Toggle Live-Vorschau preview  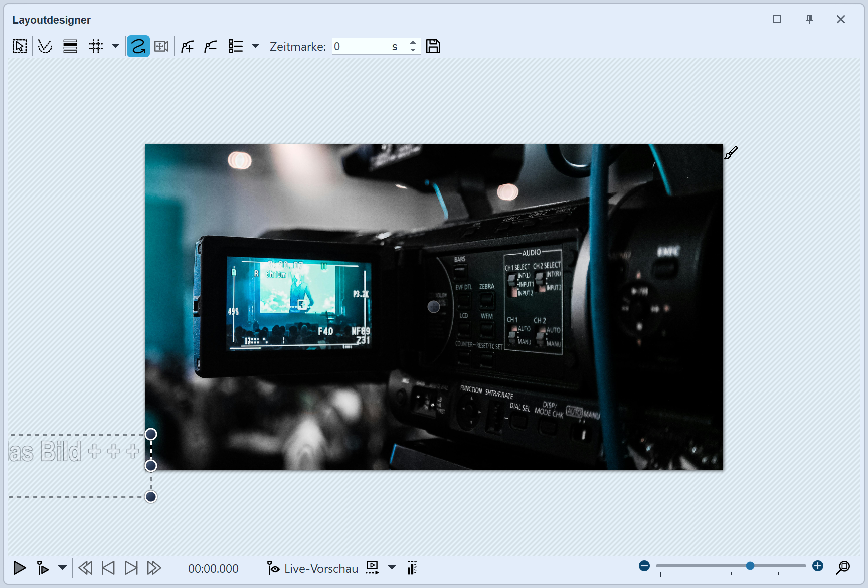[x=313, y=568]
